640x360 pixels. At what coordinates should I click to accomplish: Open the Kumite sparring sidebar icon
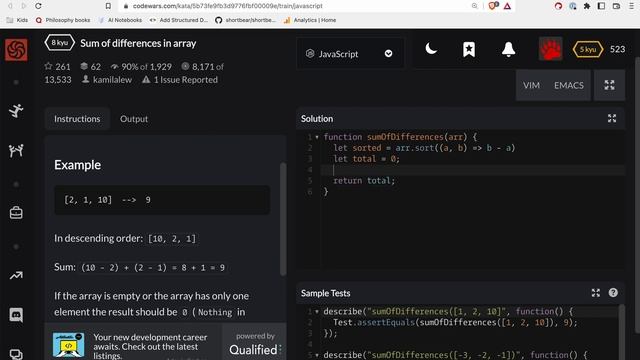point(16,151)
